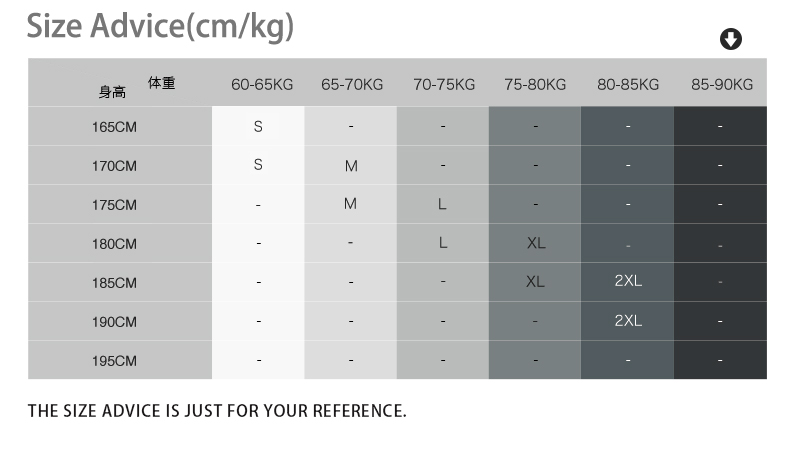Click the 175CM row label
790x461 pixels.
pos(114,205)
